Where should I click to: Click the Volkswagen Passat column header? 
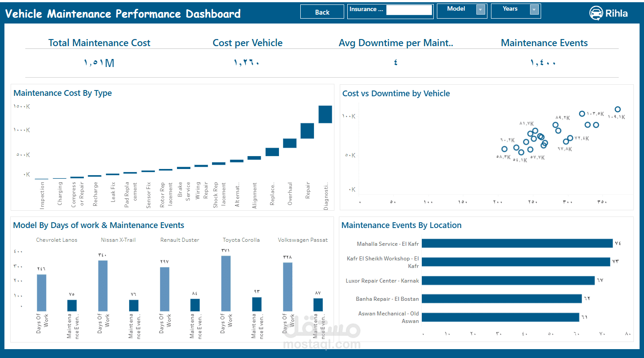[303, 240]
